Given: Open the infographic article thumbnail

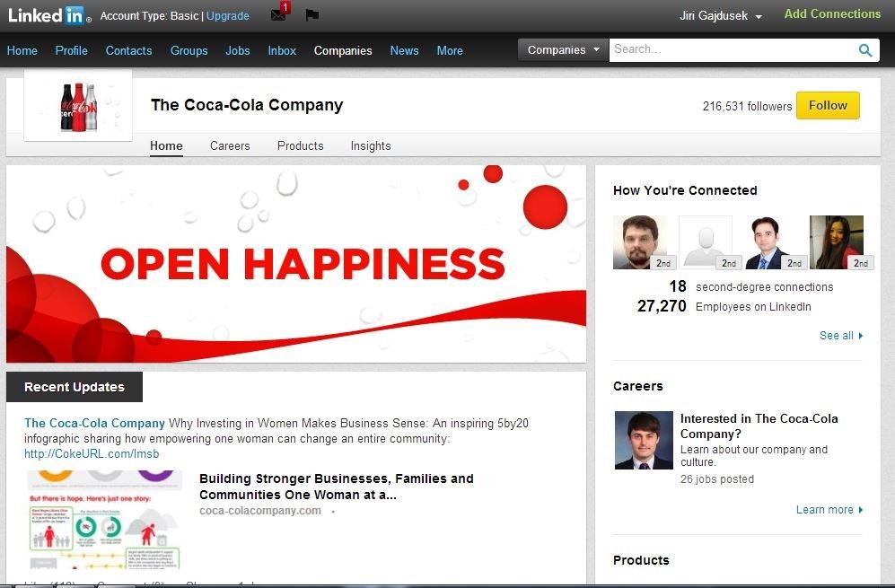Looking at the screenshot, I should pyautogui.click(x=104, y=520).
